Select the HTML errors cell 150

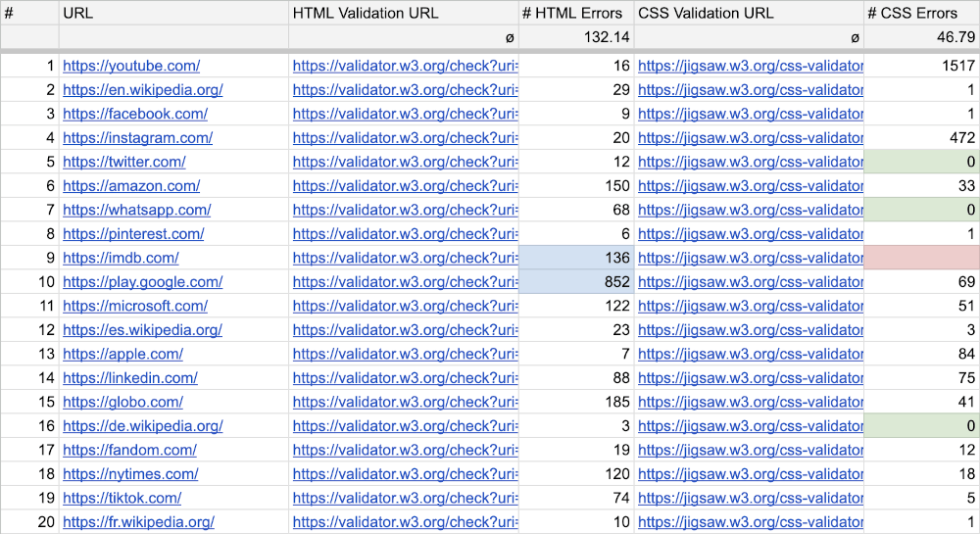point(576,186)
